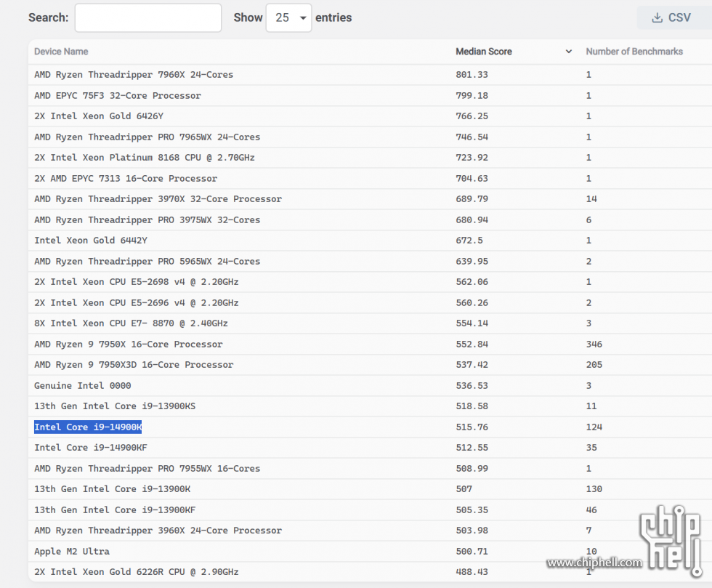
Task: Select the Genuine Intel 0000 entry
Action: tap(83, 385)
